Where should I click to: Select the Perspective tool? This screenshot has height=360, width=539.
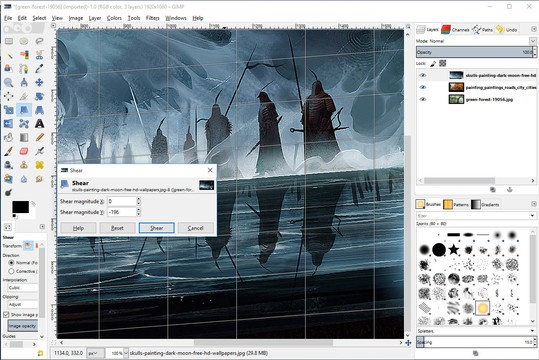click(x=39, y=110)
